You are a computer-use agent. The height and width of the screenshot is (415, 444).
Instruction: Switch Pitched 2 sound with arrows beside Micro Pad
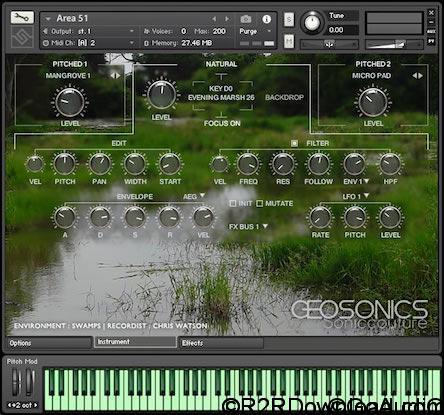click(417, 76)
